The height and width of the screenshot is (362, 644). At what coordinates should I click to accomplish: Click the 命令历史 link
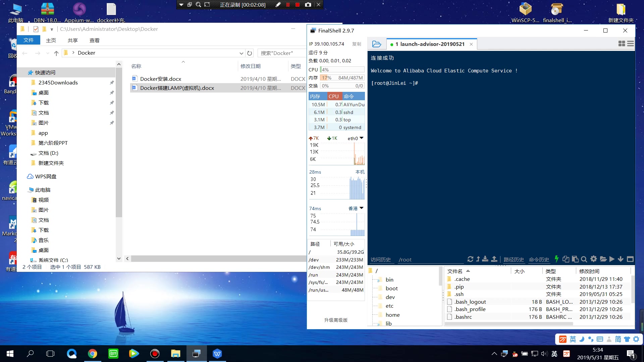[x=539, y=259]
